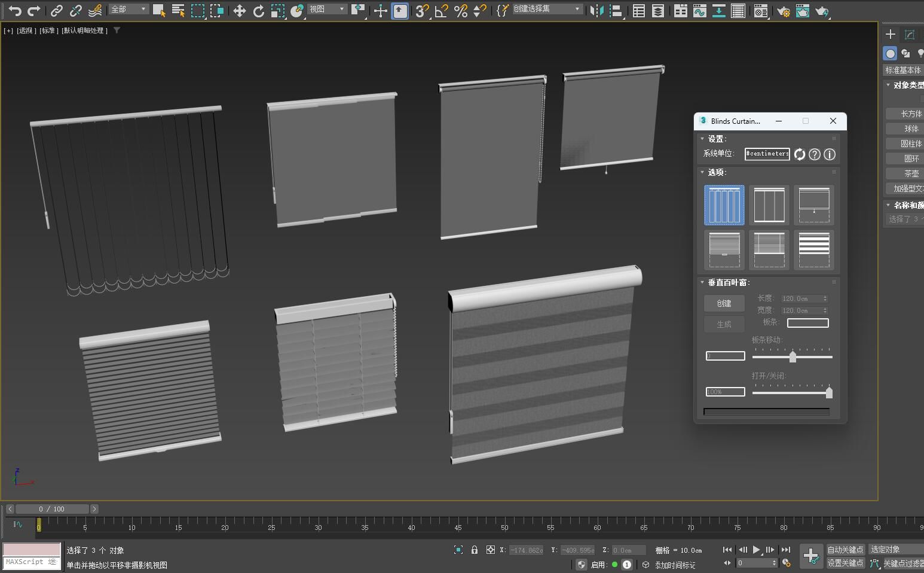Toggle the 3D Snaps button
924x573 pixels.
coord(422,10)
